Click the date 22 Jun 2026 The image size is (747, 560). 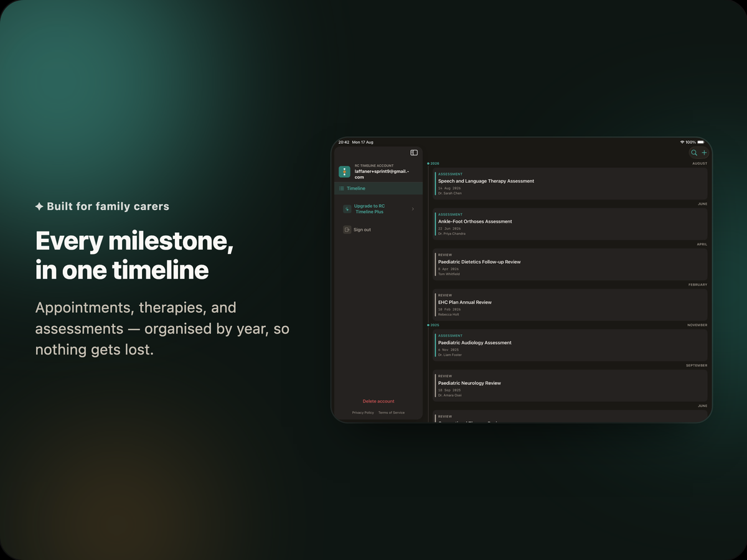[x=449, y=228]
